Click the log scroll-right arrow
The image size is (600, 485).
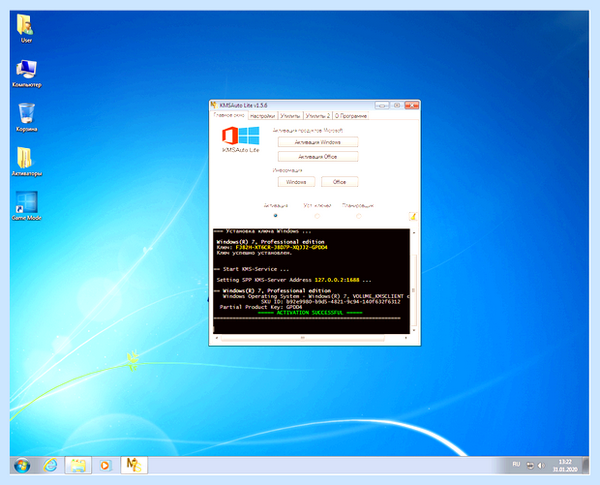pyautogui.click(x=406, y=338)
